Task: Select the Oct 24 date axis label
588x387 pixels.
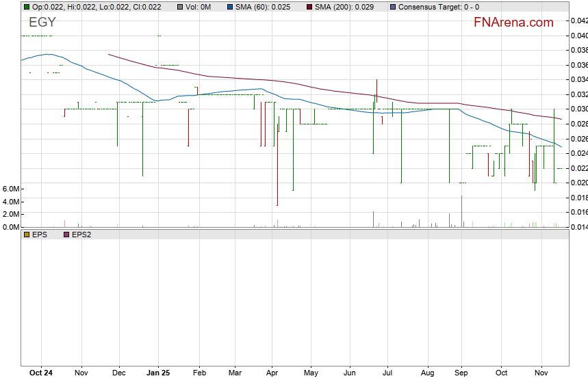Action: [x=41, y=373]
